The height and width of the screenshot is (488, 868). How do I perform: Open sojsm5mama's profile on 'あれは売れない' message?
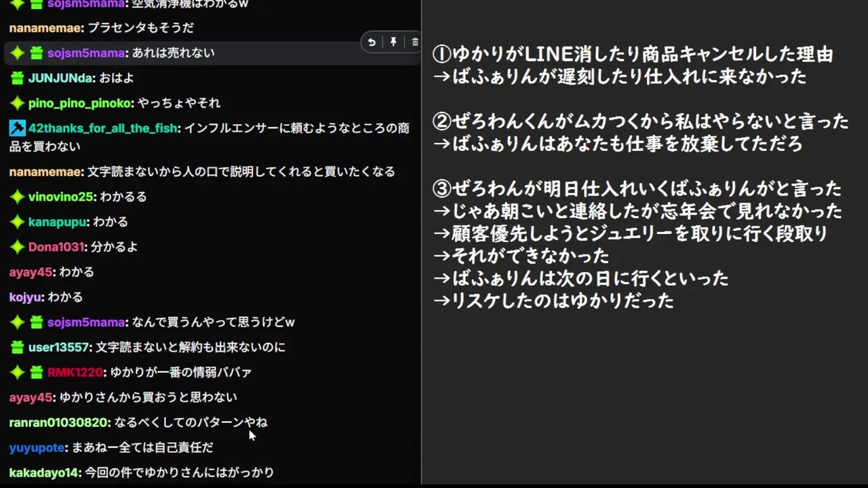(x=86, y=53)
